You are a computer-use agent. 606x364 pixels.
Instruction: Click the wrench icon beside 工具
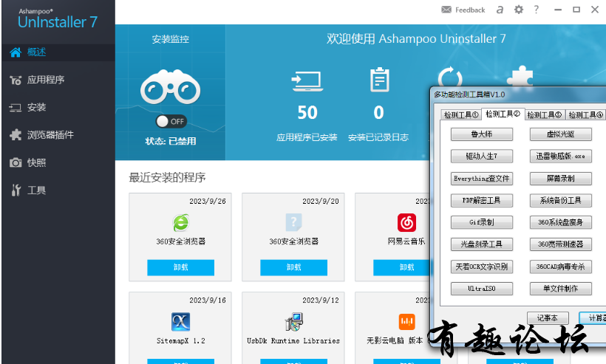[16, 190]
